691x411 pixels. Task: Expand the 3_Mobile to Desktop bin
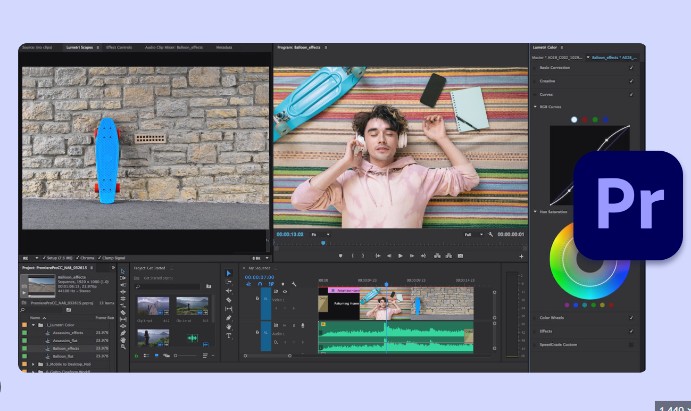(x=33, y=365)
